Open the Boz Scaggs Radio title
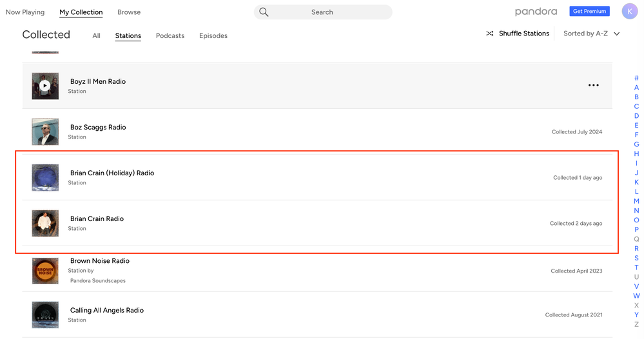 [x=98, y=127]
